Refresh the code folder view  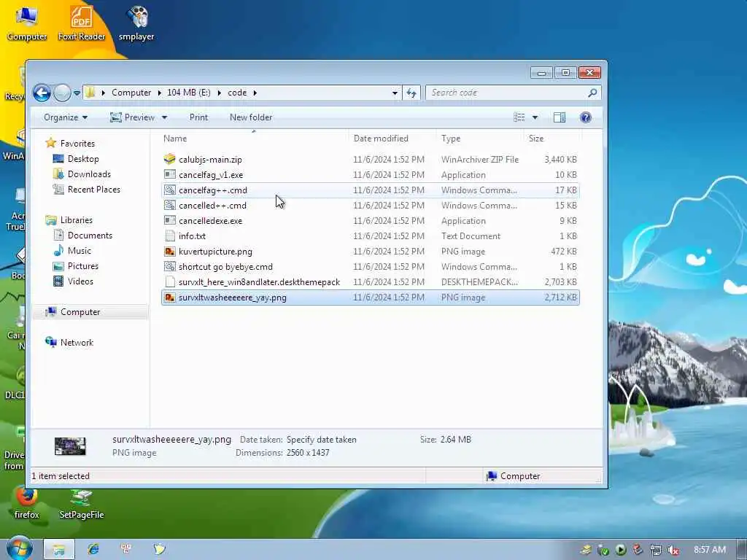coord(411,93)
